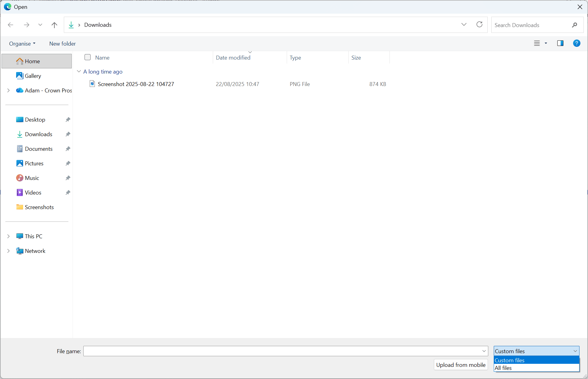The image size is (588, 379).
Task: Click the OneDrive cloud icon
Action: [x=20, y=90]
